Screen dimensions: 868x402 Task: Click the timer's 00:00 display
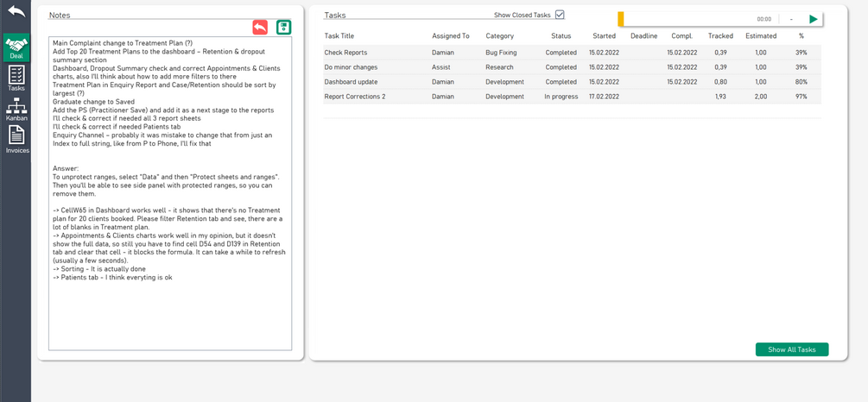[764, 19]
